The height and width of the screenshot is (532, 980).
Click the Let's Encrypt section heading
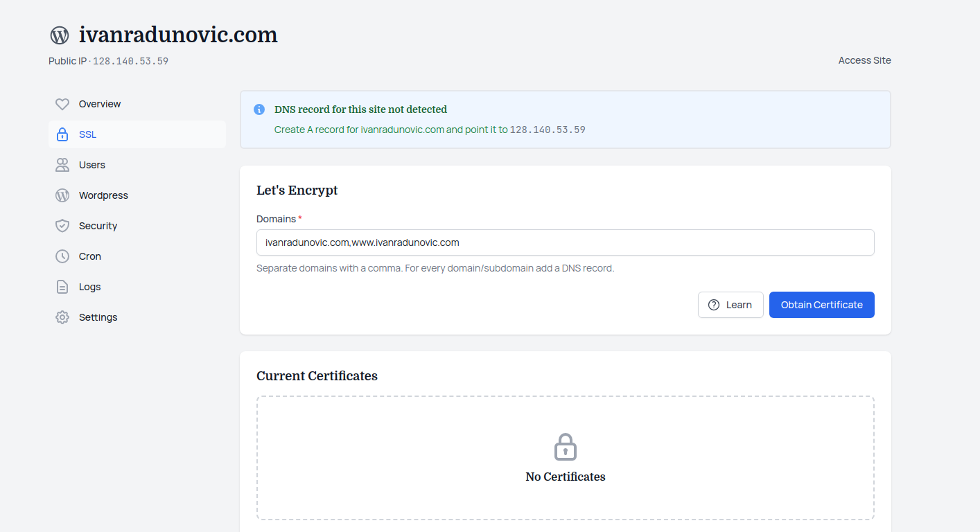pyautogui.click(x=297, y=190)
